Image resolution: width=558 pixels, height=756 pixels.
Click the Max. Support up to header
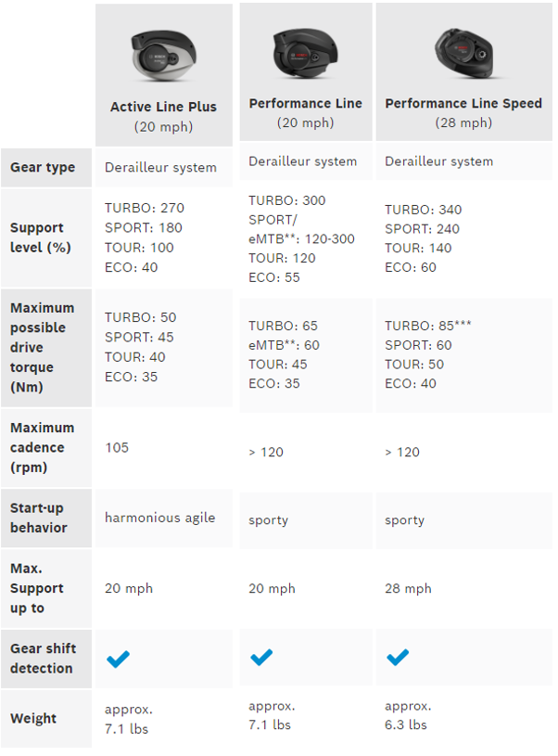click(x=37, y=588)
